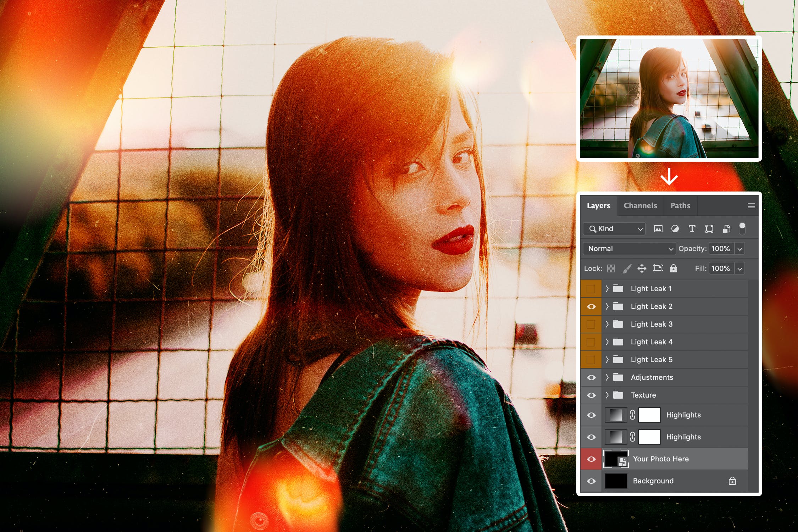Show the Light Leak 1 group
This screenshot has width=798, height=532.
[x=591, y=289]
